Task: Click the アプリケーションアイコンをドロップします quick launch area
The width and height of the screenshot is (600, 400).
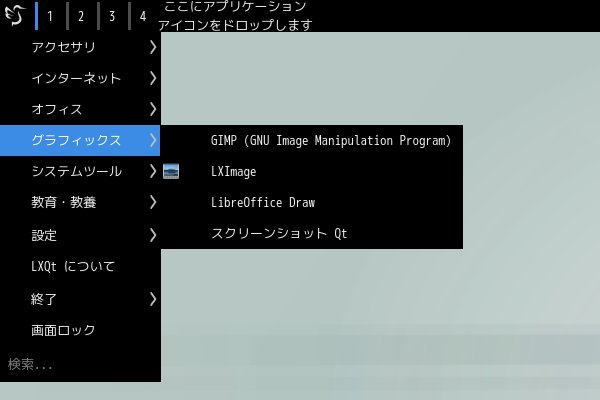Action: 235,16
